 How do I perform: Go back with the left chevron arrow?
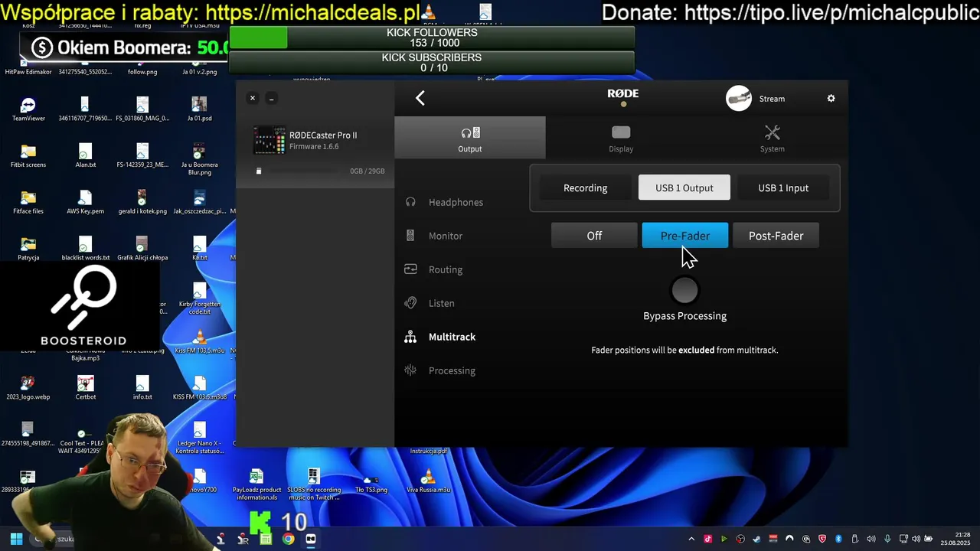420,98
